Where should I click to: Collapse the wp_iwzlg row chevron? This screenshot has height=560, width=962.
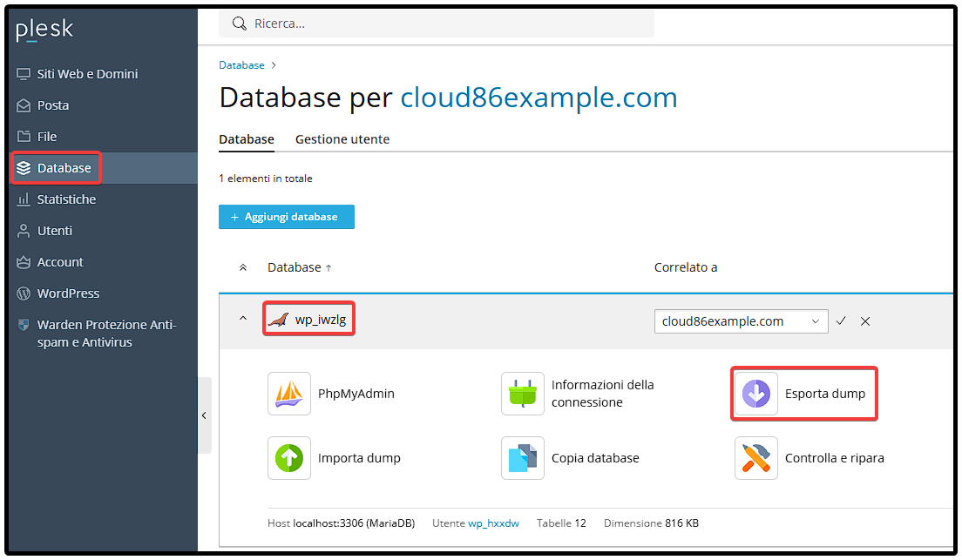point(243,319)
